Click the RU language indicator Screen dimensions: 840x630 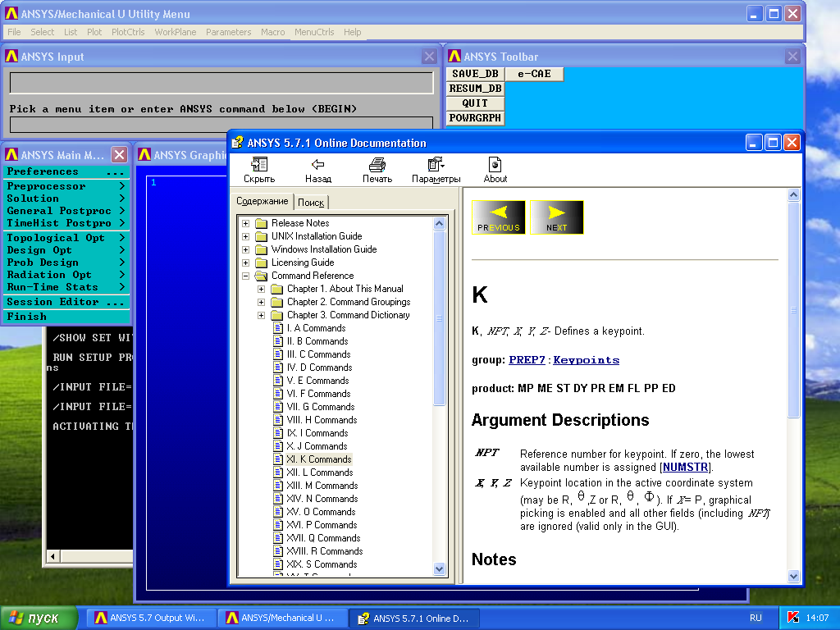click(x=756, y=618)
